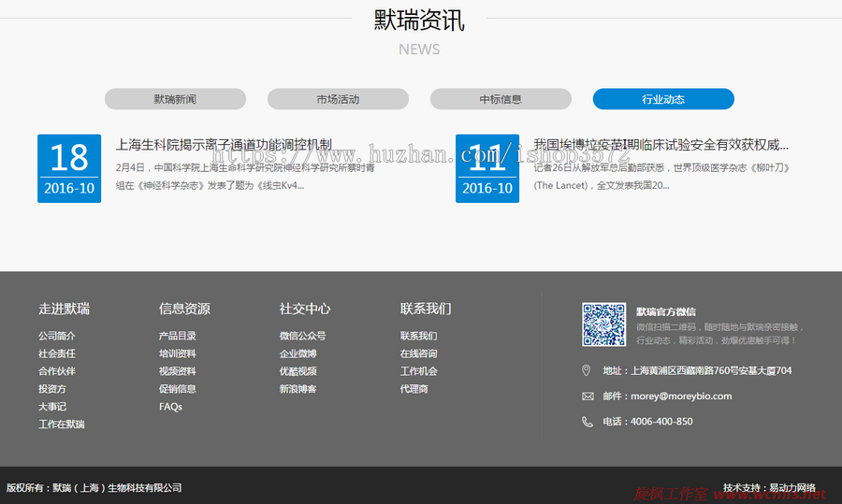View the 视频资料 link
Screen dimensions: 842x504
177,371
